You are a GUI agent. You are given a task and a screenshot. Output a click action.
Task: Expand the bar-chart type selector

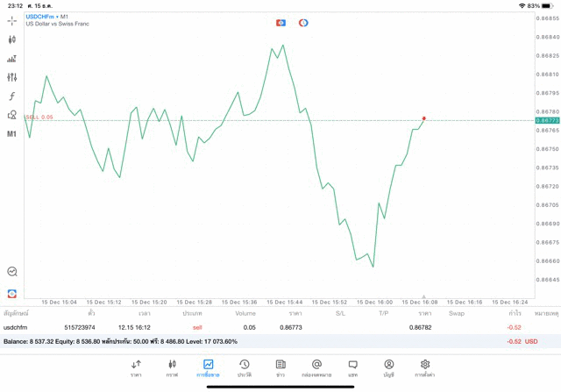pos(12,59)
